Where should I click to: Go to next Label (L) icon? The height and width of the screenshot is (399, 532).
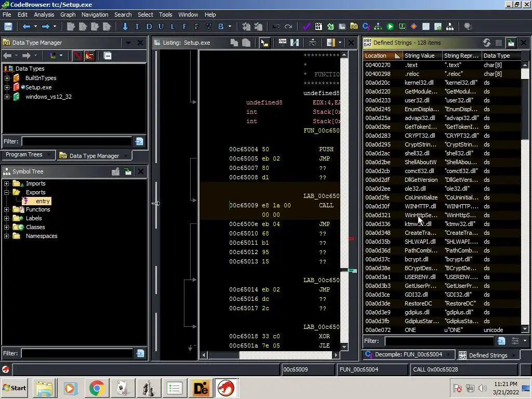(x=172, y=26)
